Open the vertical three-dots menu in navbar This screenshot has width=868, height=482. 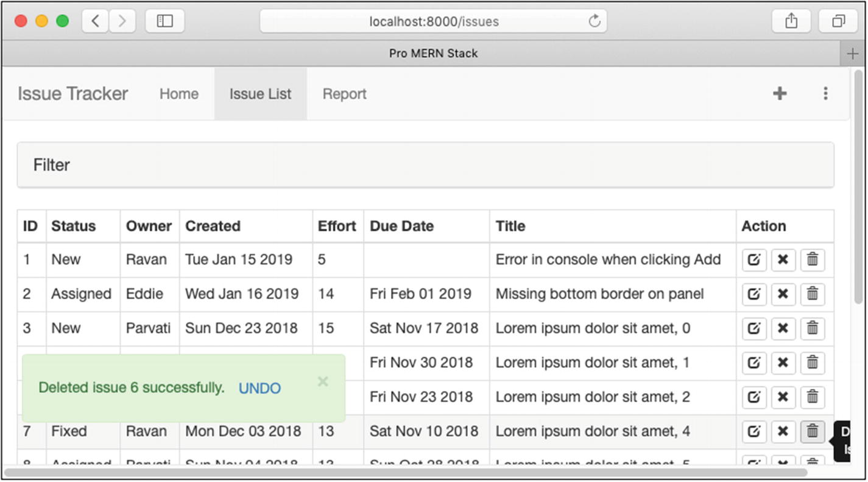coord(825,93)
